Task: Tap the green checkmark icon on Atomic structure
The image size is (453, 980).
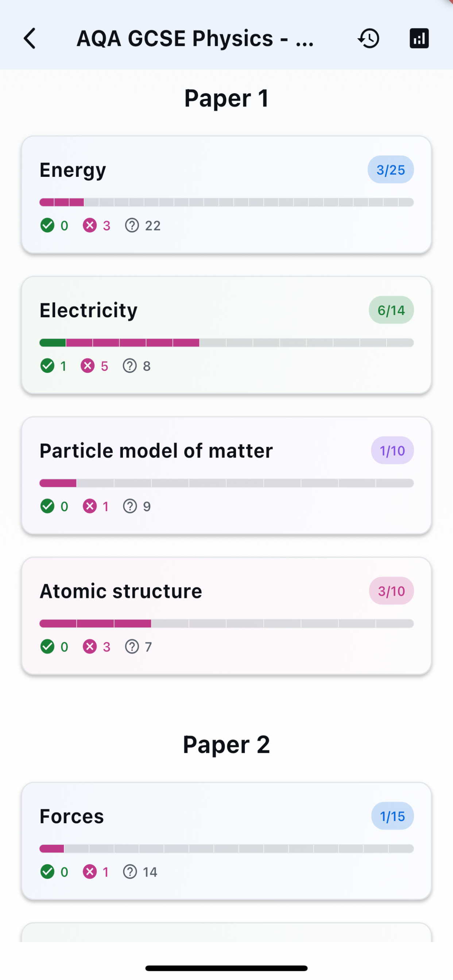Action: tap(47, 647)
